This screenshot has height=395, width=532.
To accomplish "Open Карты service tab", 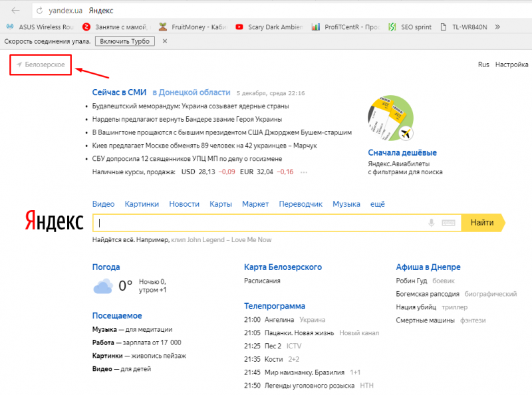I will (x=221, y=204).
